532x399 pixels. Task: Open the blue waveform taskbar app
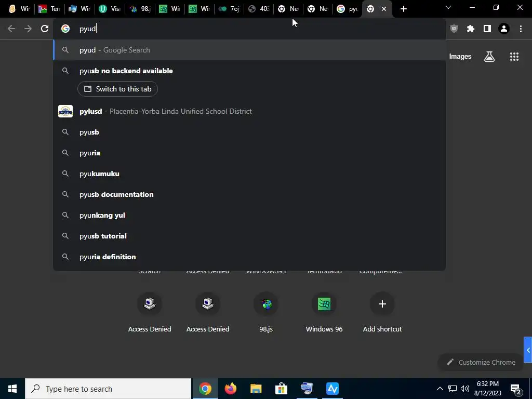click(332, 389)
